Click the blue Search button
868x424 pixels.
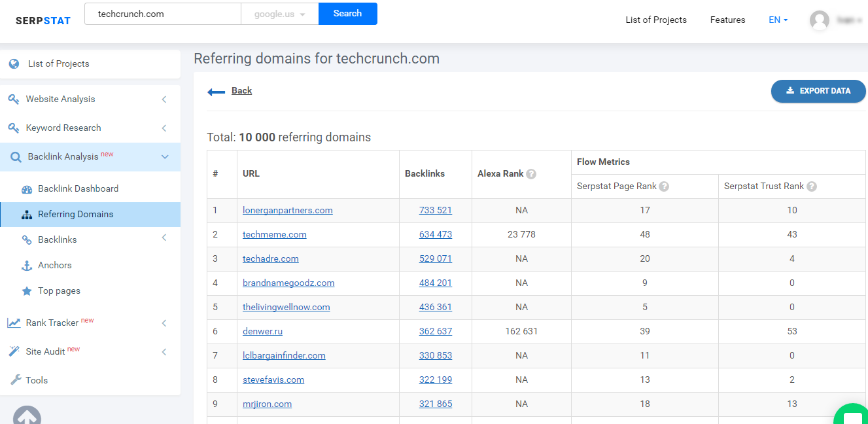coord(348,14)
